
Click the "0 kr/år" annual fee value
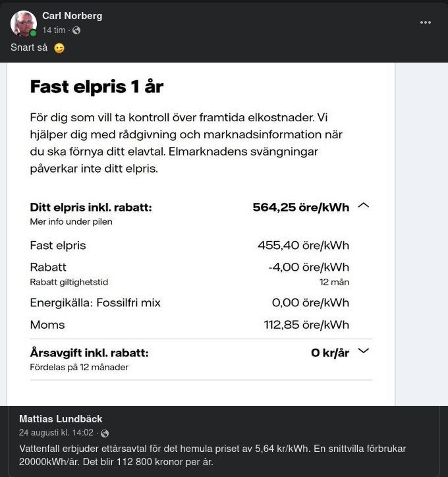pos(330,353)
